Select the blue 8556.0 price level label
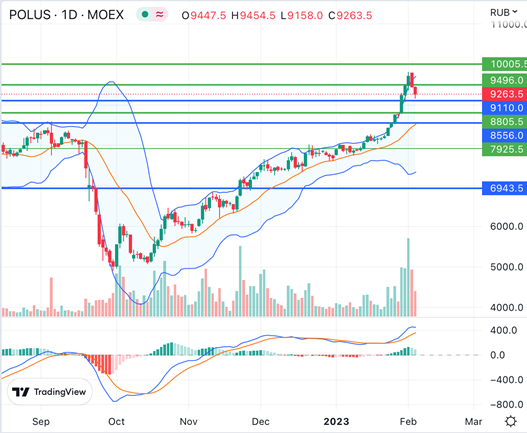 point(505,135)
